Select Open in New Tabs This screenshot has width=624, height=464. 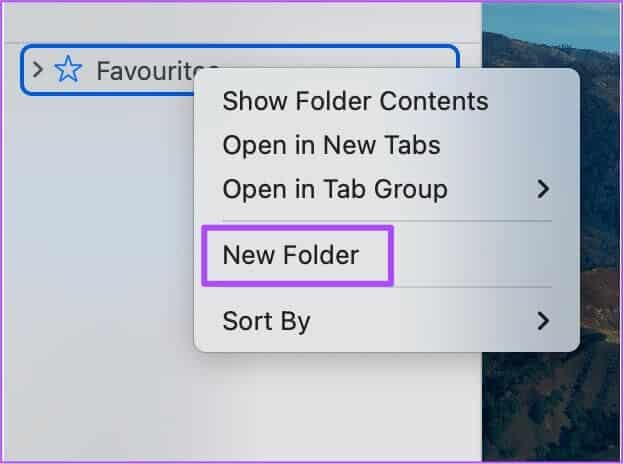click(331, 145)
